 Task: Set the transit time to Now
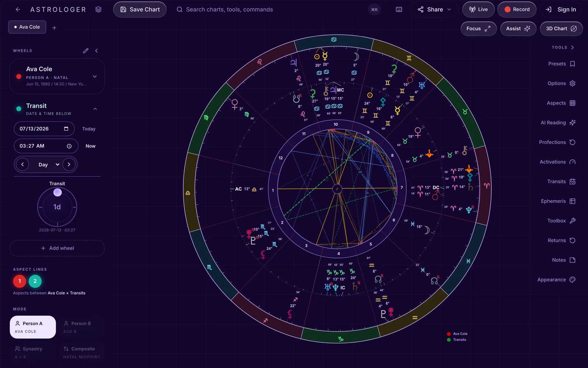click(x=90, y=146)
